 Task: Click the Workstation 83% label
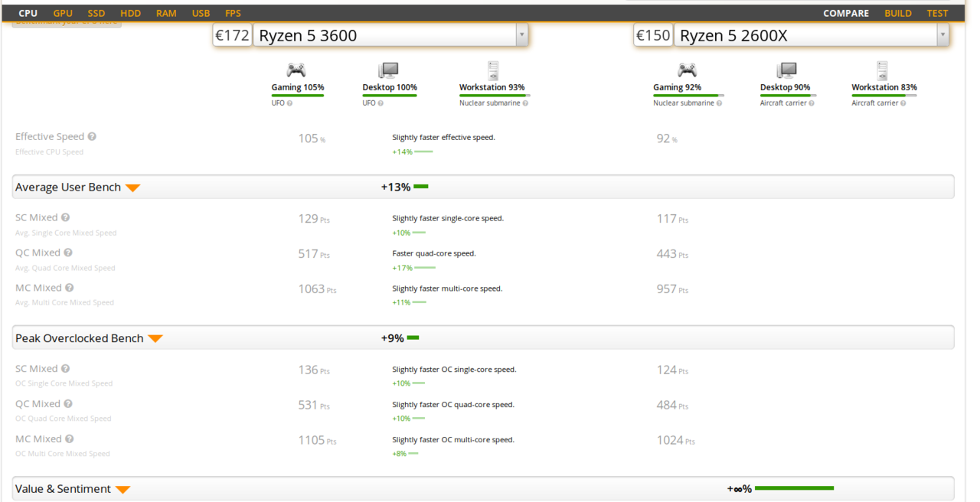coord(884,87)
